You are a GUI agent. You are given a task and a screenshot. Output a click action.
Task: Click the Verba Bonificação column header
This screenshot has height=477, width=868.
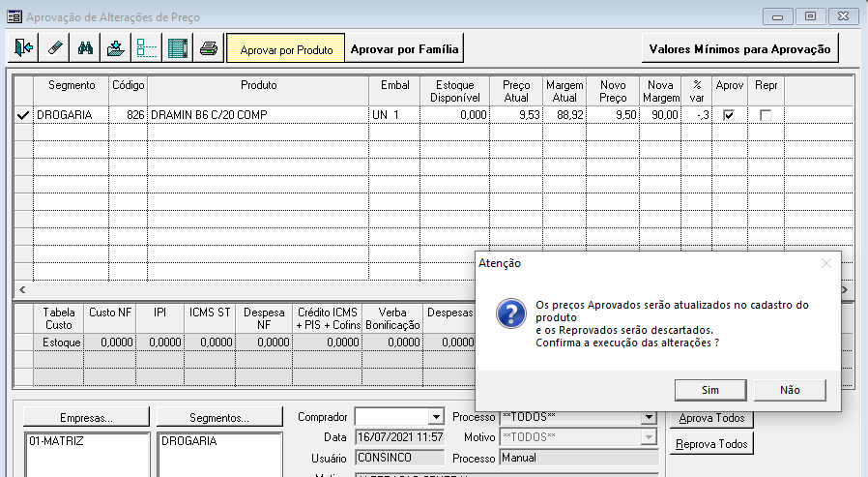392,318
